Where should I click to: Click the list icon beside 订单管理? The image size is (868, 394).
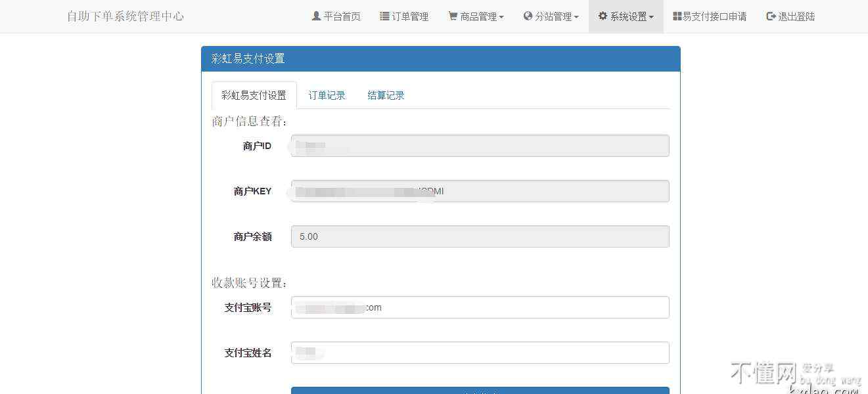coord(384,16)
